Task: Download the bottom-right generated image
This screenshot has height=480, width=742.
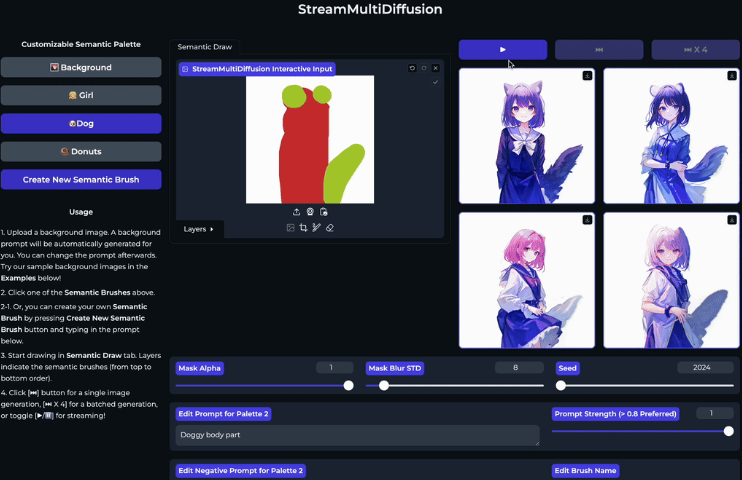Action: (x=732, y=220)
